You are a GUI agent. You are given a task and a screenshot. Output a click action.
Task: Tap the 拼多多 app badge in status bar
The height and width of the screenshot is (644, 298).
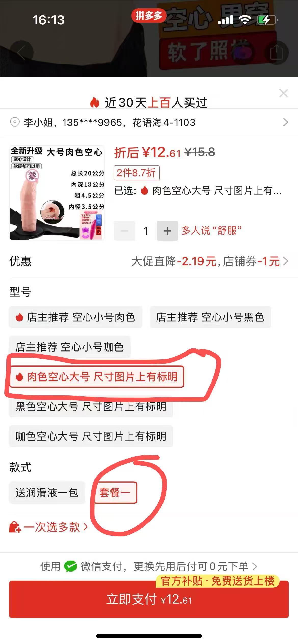click(x=148, y=16)
